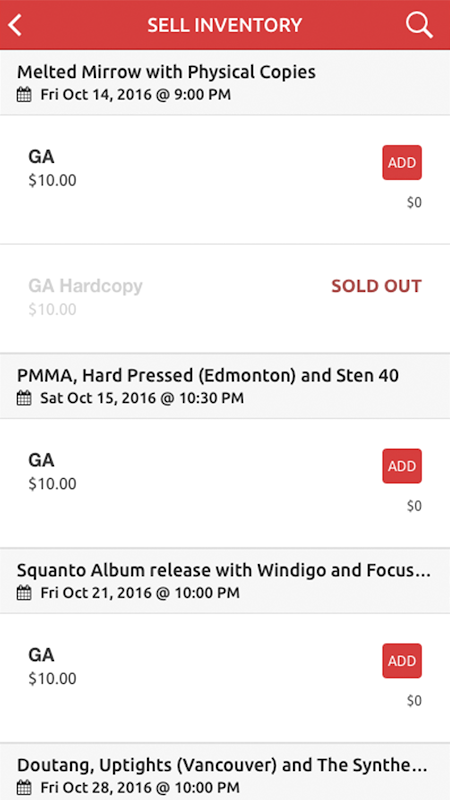The width and height of the screenshot is (450, 800).
Task: Select PMMA, Hard Pressed (Edmonton) event header
Action: [225, 386]
